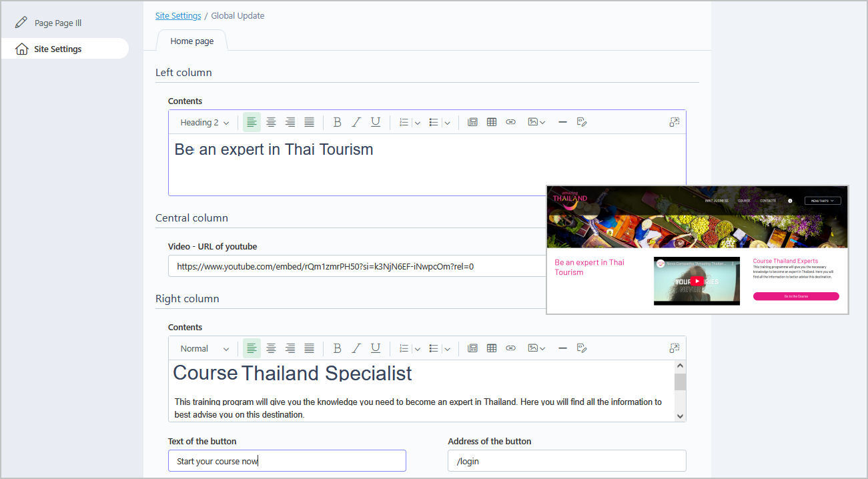Open the Site Settings breadcrumb link
The height and width of the screenshot is (479, 868).
point(177,15)
